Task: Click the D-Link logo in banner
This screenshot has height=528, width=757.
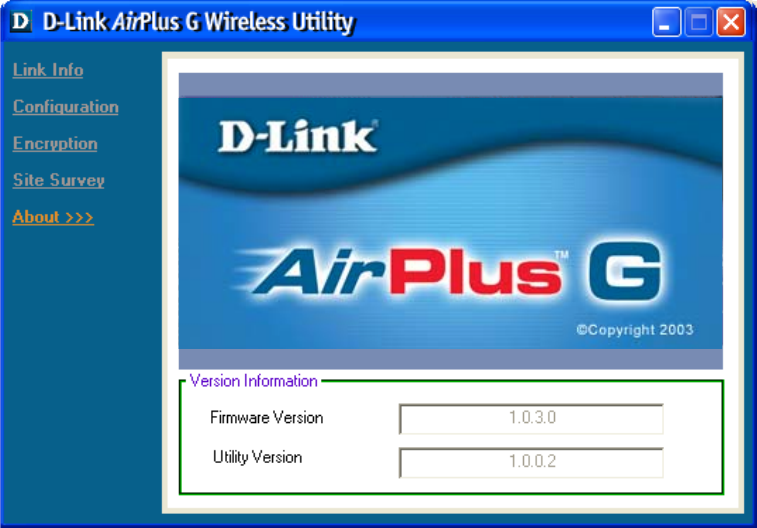Action: pyautogui.click(x=298, y=137)
